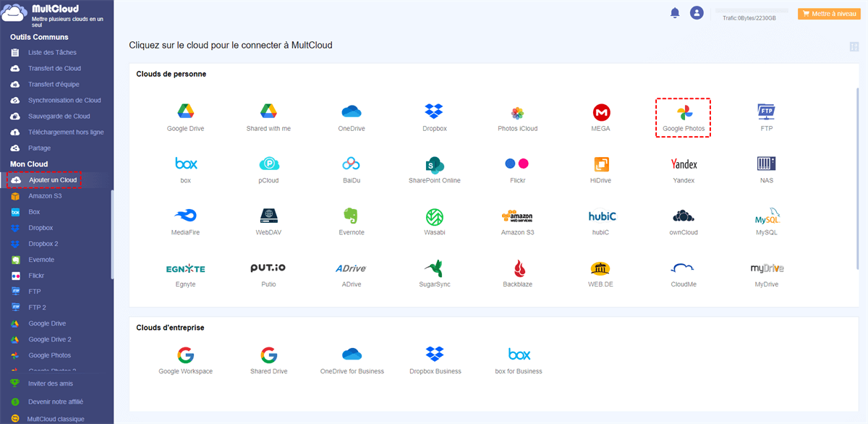Screen dimensions: 868x424
Task: Open Transfert de Cloud menu item
Action: tap(54, 68)
